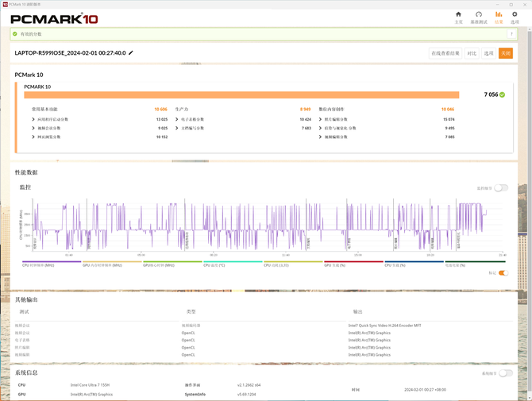Select the red GPU 负载 (%) legend
Image resolution: width=532 pixels, height=401 pixels.
pyautogui.click(x=353, y=264)
